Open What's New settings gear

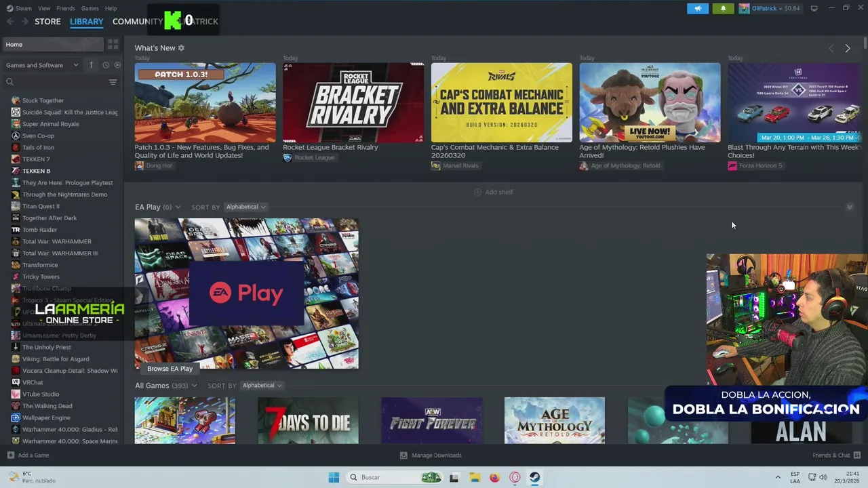[181, 48]
